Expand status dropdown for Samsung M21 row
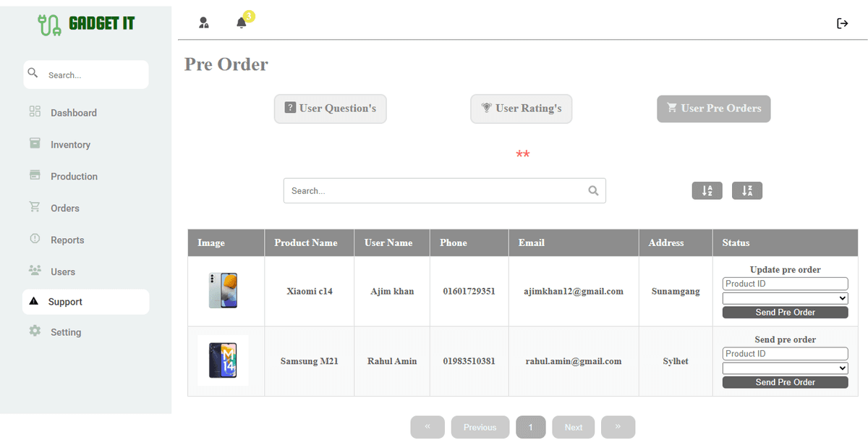Image resolution: width=868 pixels, height=448 pixels. pos(785,368)
